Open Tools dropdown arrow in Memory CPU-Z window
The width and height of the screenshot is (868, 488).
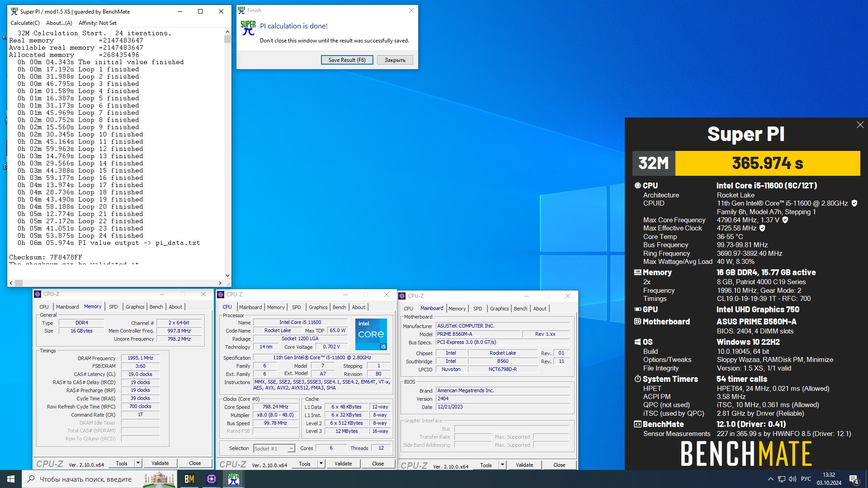138,463
